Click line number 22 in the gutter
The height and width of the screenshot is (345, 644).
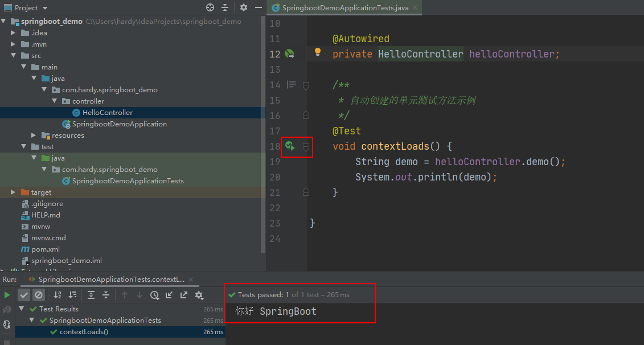(275, 208)
